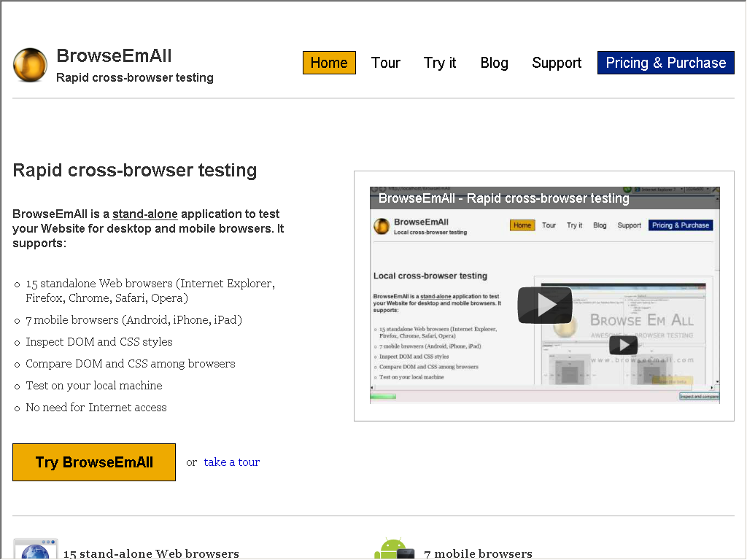Click the 'Rapid cross-browser testing' main heading
747x560 pixels.
click(x=135, y=171)
